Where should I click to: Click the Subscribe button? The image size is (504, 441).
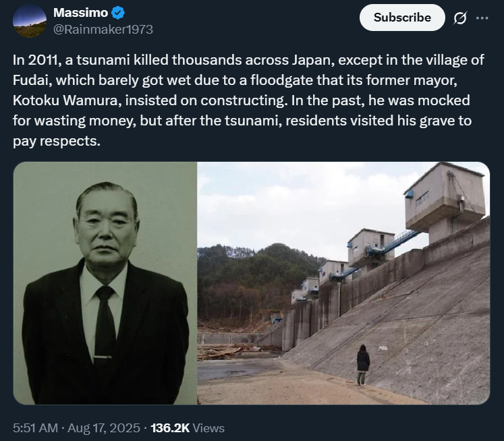point(402,18)
